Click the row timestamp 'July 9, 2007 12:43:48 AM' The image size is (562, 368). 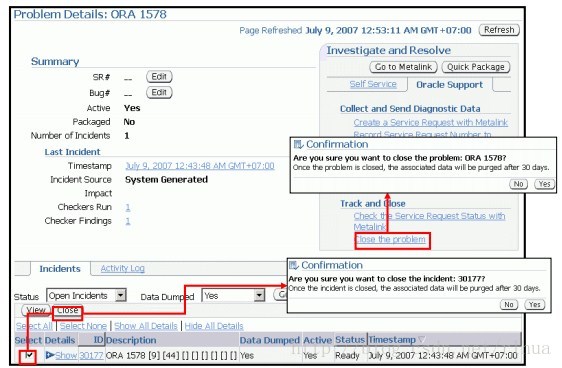pyautogui.click(x=443, y=355)
